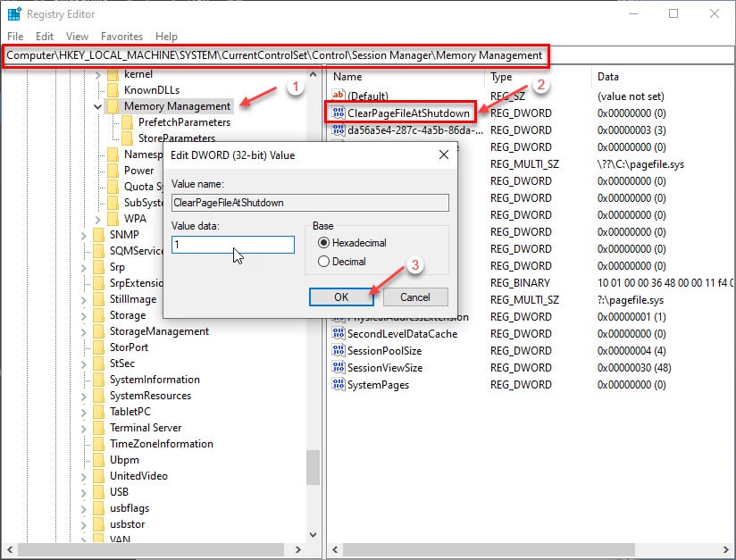
Task: Select the SecondLevelDataCache value icon
Action: (338, 334)
